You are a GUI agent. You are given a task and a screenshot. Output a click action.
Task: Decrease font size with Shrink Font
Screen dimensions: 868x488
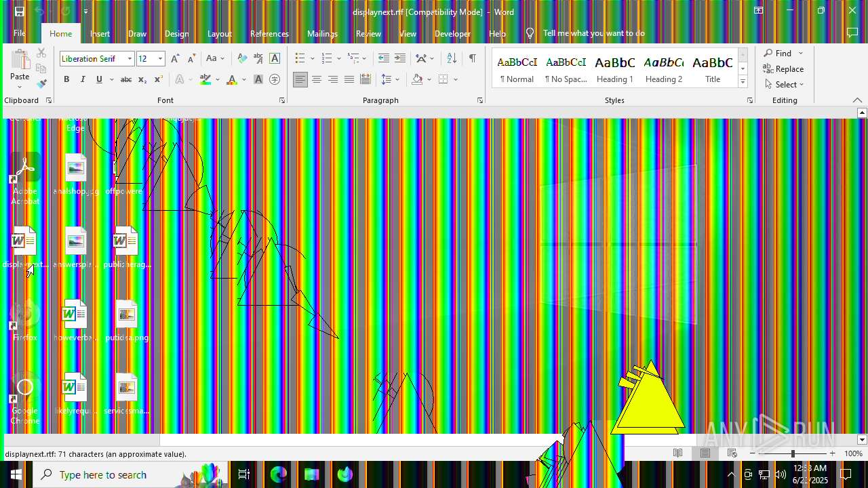tap(191, 58)
